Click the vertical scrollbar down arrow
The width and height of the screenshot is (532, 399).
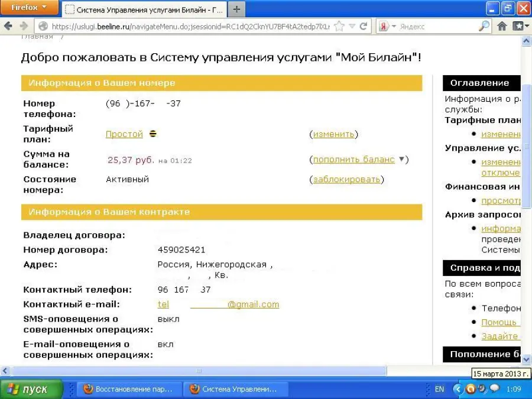pos(526,359)
